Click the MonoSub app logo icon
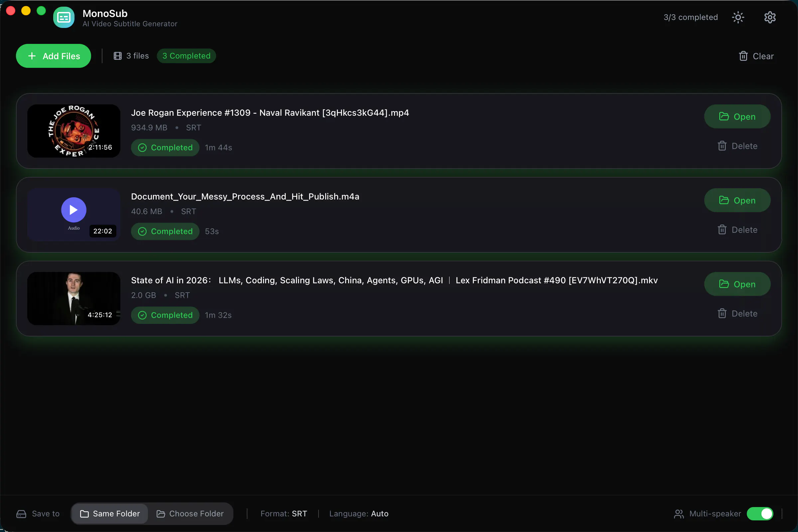 pyautogui.click(x=64, y=17)
